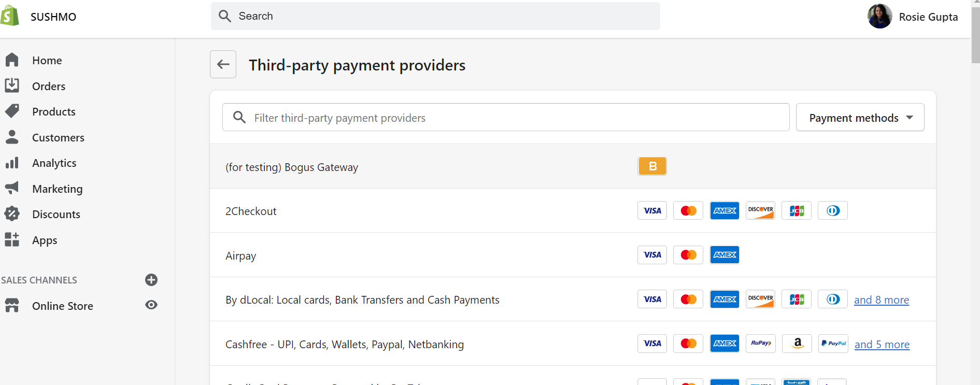Image resolution: width=980 pixels, height=385 pixels.
Task: Show the Online Store via the eye toggle
Action: pos(151,305)
